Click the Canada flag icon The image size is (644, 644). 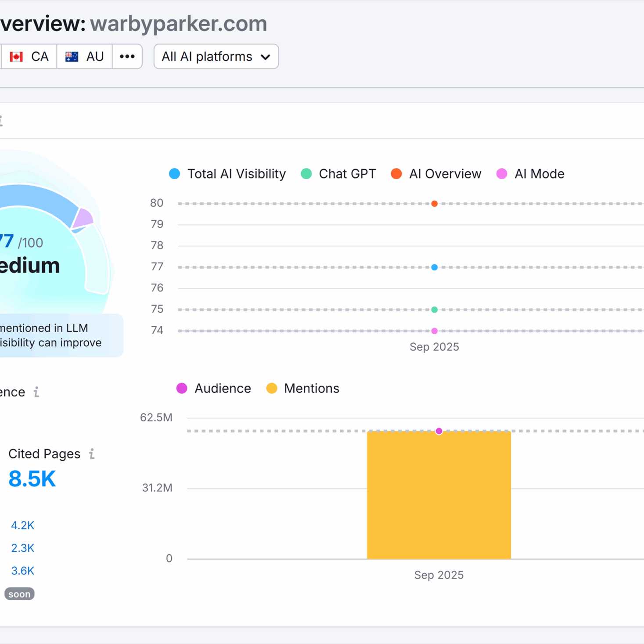(x=16, y=57)
